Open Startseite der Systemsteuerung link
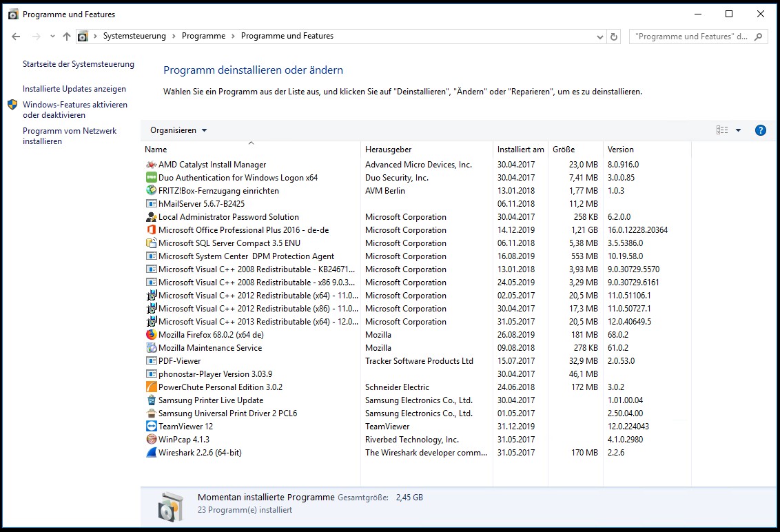 point(78,64)
